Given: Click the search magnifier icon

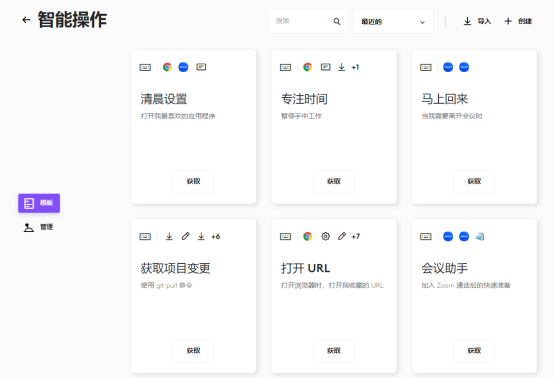Looking at the screenshot, I should tap(337, 22).
